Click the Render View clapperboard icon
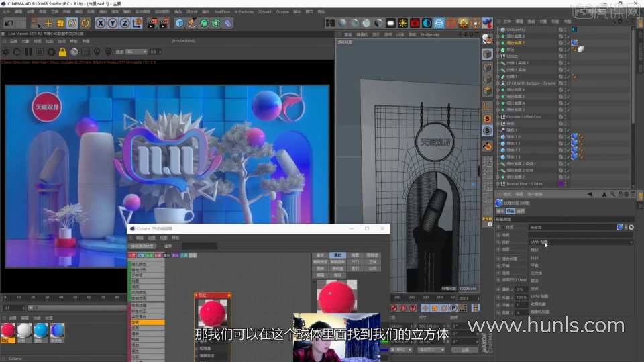This screenshot has height=362, width=644. click(152, 24)
